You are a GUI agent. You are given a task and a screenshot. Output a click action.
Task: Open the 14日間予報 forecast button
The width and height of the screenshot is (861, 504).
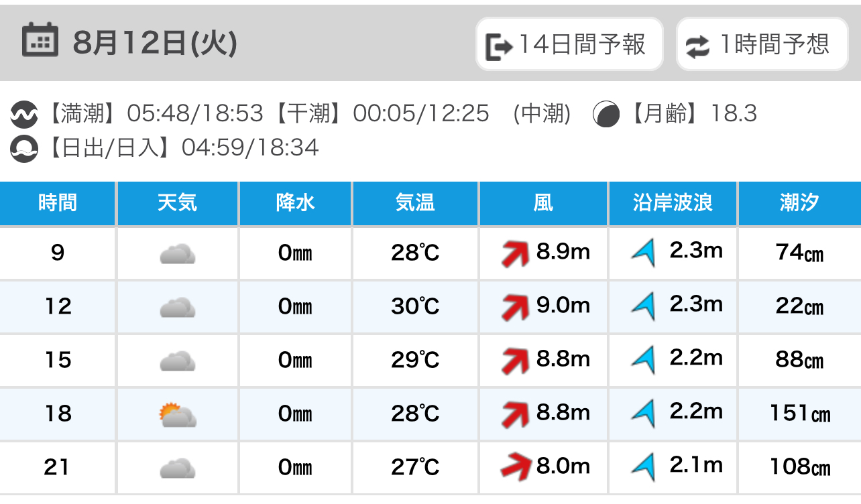[569, 45]
